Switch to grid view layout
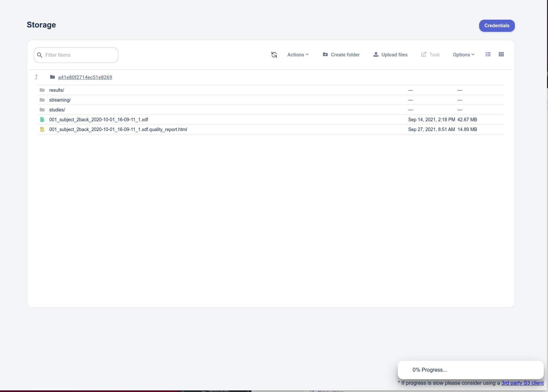Viewport: 548px width, 392px height. (501, 54)
